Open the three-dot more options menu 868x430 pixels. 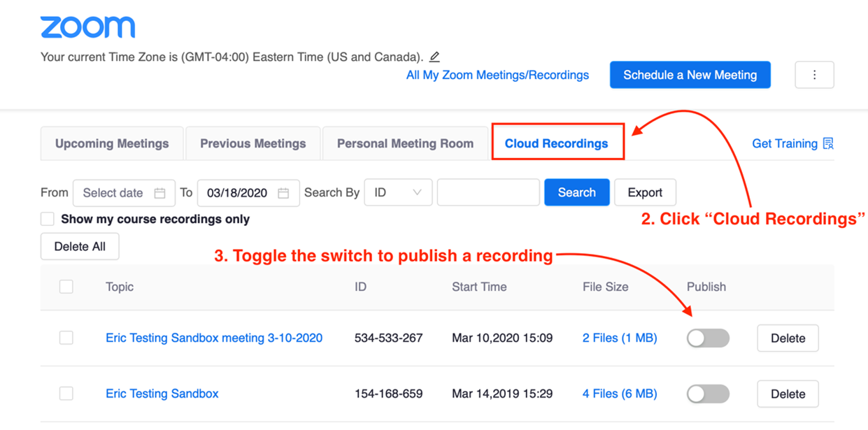[814, 75]
